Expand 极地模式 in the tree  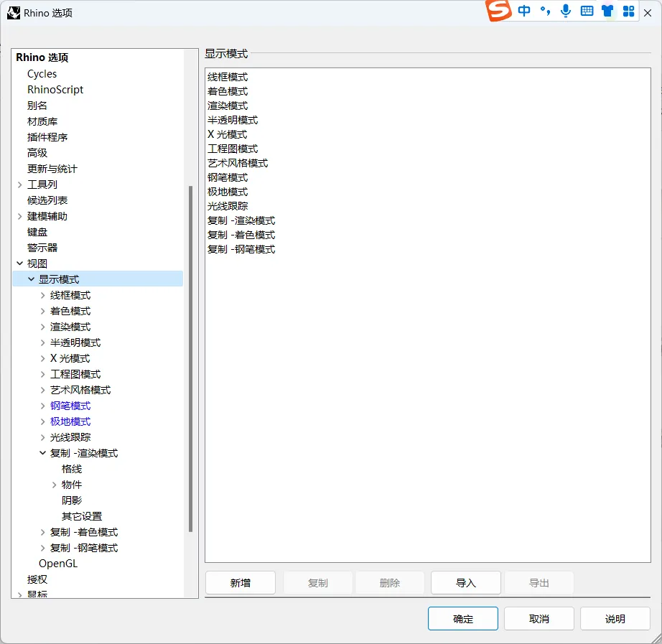point(42,421)
